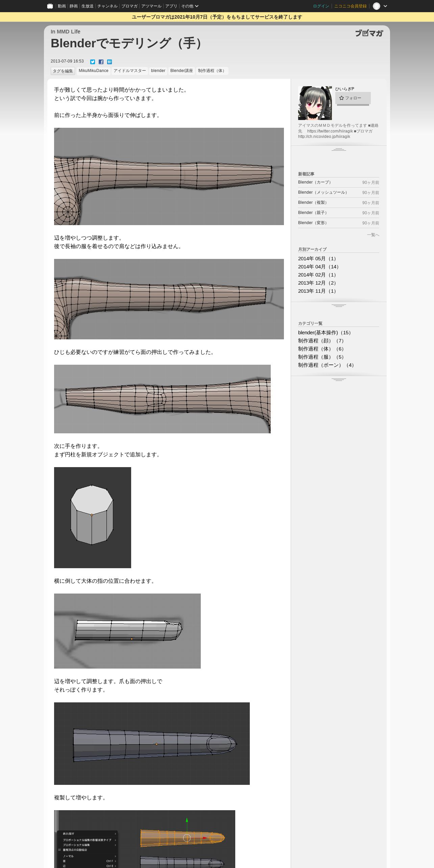Click the Hatena bookmark B! icon
This screenshot has width=434, height=868.
pos(110,62)
